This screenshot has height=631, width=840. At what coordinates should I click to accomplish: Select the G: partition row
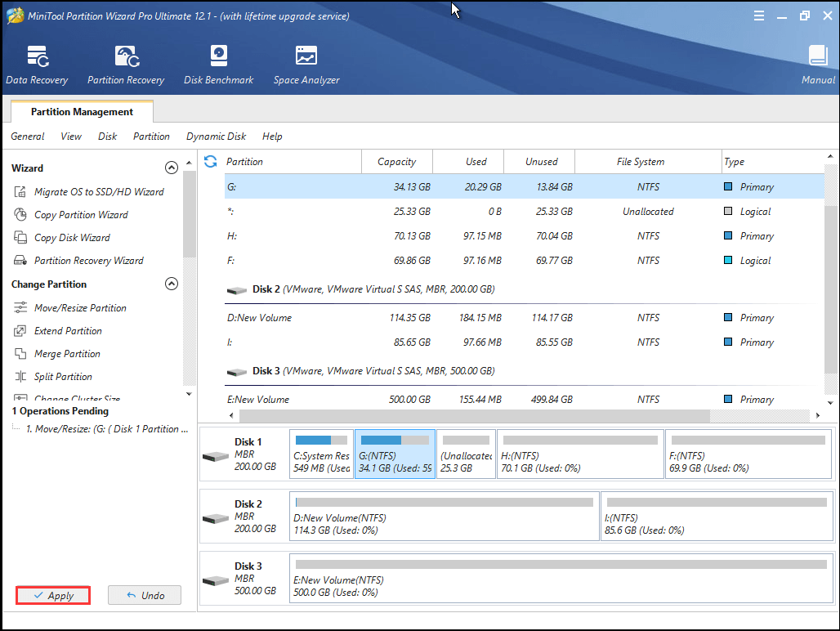click(x=524, y=186)
